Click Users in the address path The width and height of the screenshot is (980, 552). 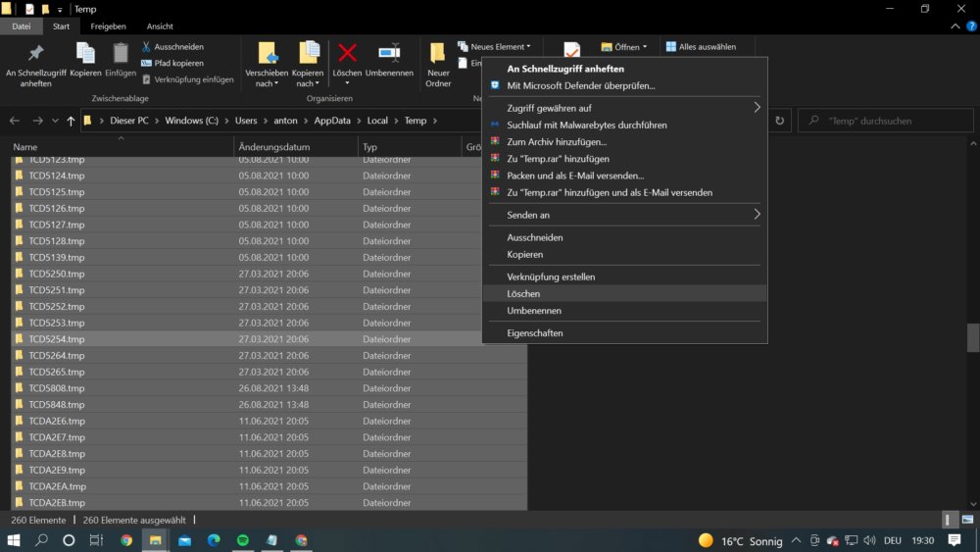pos(246,121)
